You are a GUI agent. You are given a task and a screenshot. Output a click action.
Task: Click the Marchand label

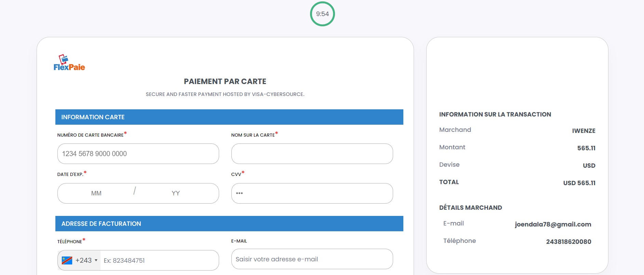455,130
